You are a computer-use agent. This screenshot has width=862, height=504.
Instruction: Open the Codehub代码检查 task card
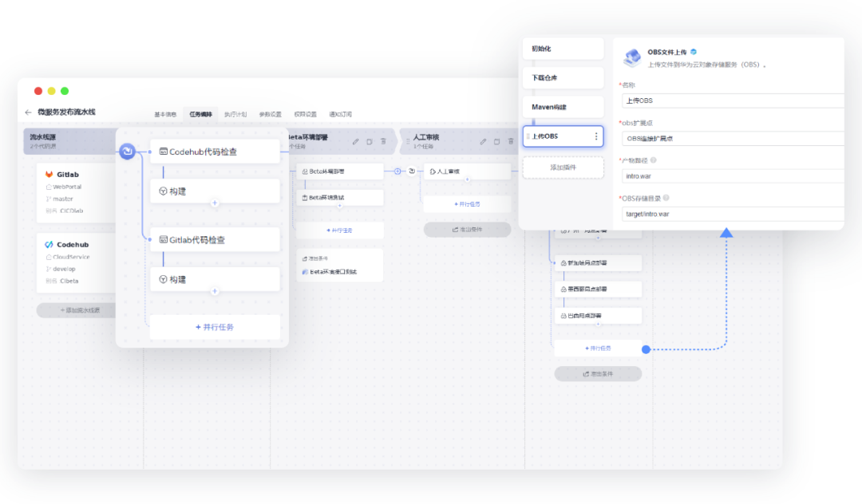[215, 152]
